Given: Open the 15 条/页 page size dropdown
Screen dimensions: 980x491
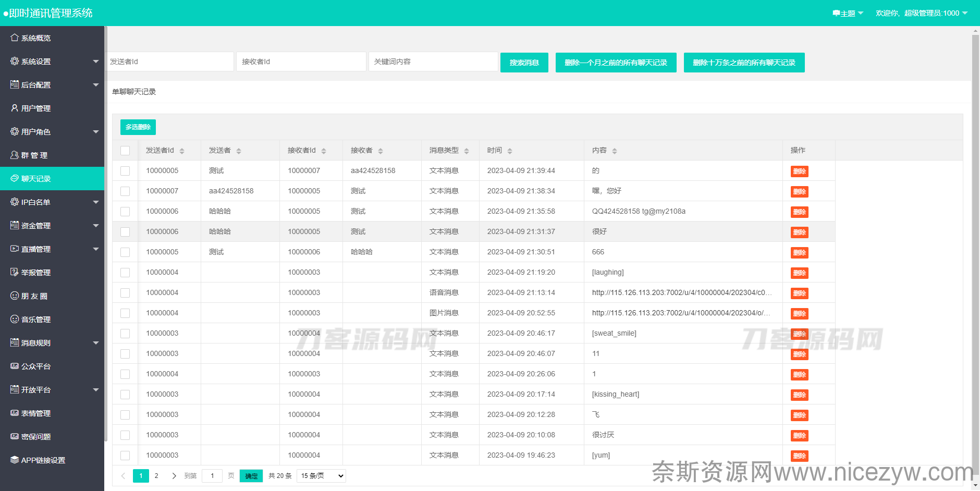Looking at the screenshot, I should pyautogui.click(x=321, y=476).
